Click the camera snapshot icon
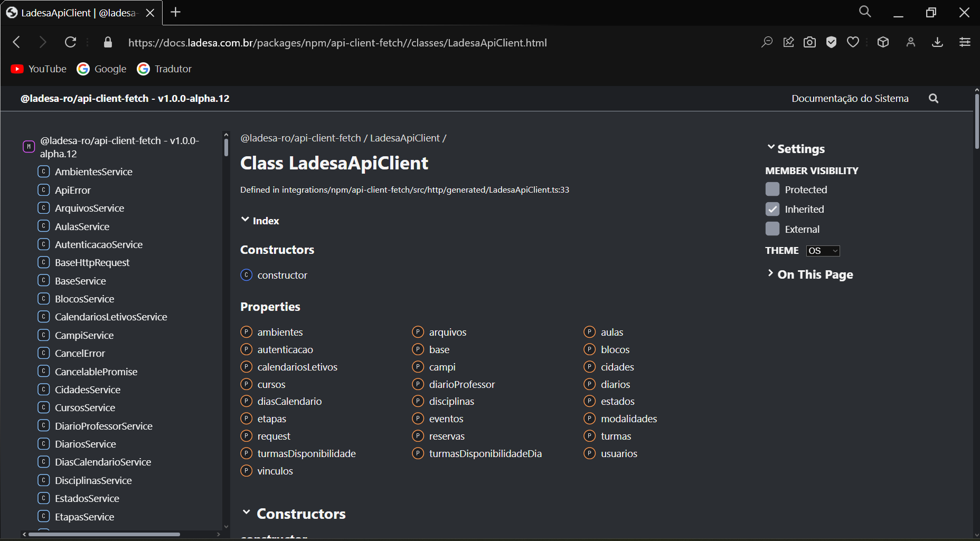Screen dimensions: 980x541 809,42
